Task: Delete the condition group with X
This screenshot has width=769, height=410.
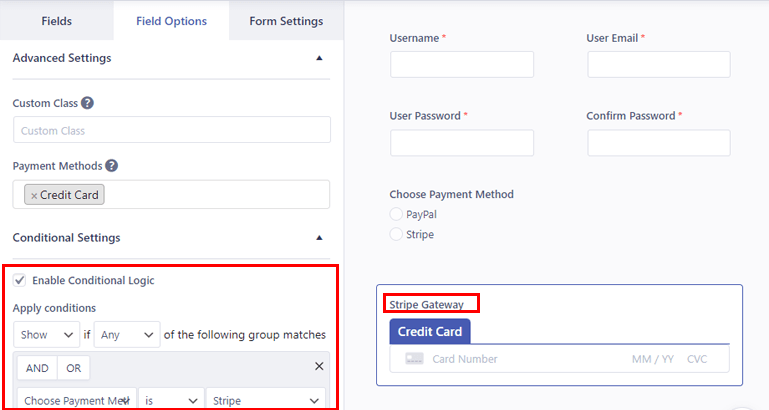Action: [319, 367]
